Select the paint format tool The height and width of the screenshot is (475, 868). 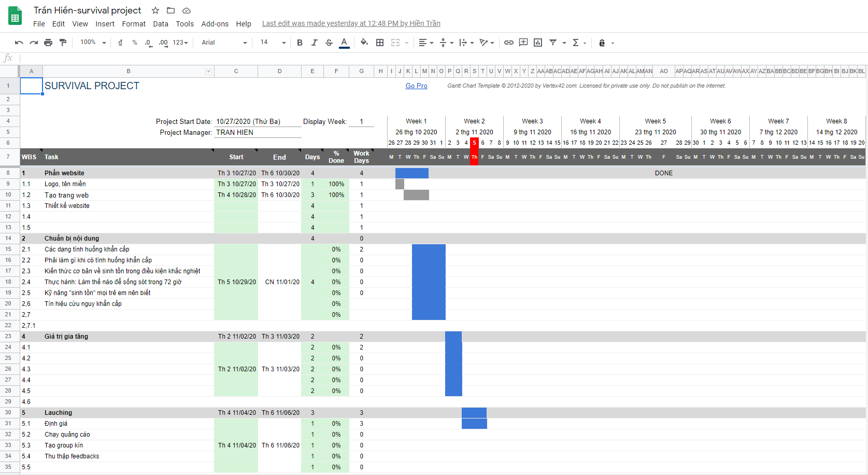(63, 43)
